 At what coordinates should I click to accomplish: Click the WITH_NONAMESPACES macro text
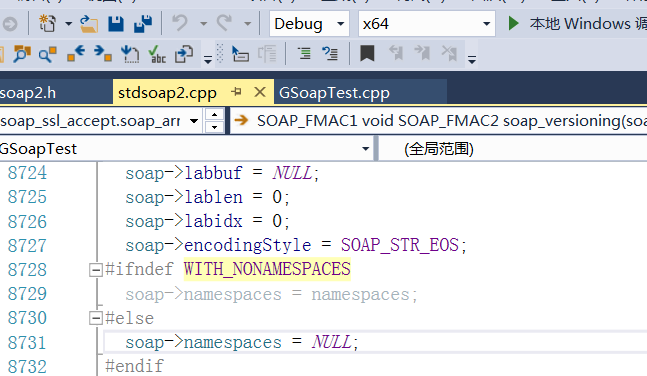tap(267, 269)
